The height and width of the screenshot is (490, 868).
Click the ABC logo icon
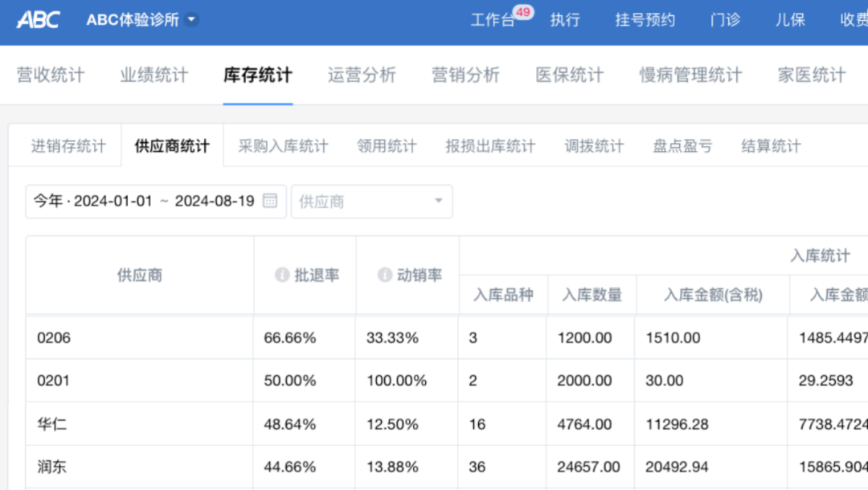[38, 20]
